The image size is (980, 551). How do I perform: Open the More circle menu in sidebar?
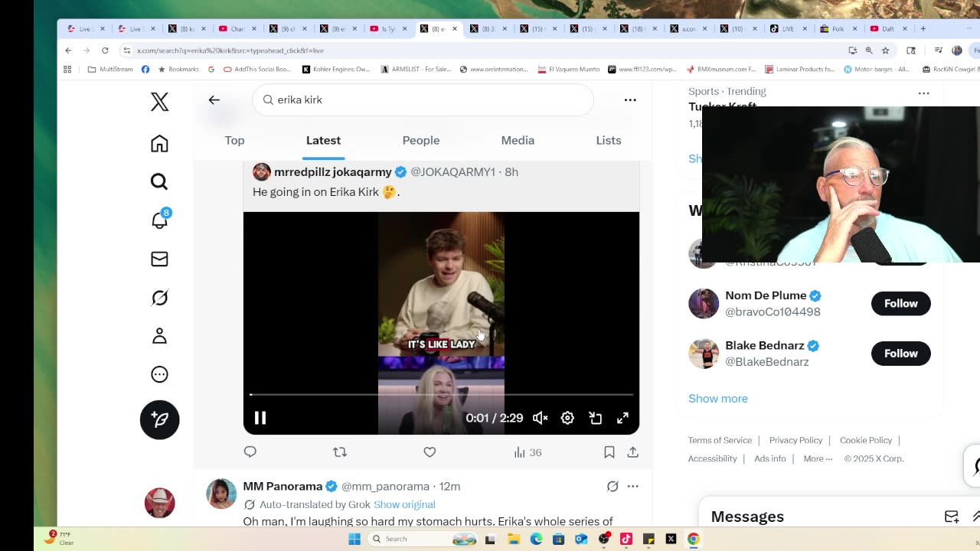pos(159,374)
